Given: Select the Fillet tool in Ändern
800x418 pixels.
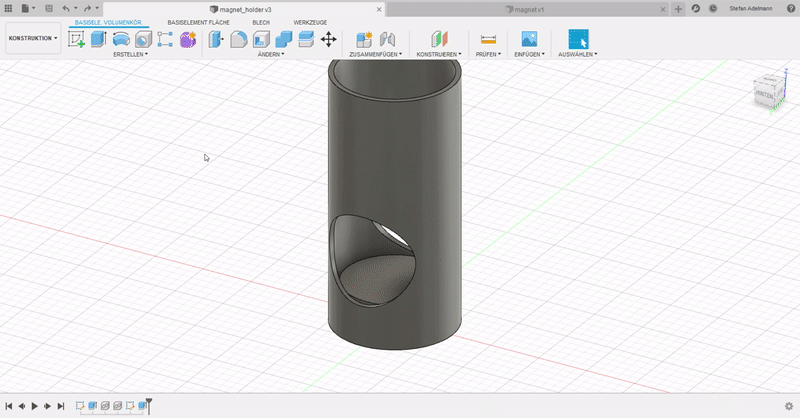Looking at the screenshot, I should pos(239,39).
